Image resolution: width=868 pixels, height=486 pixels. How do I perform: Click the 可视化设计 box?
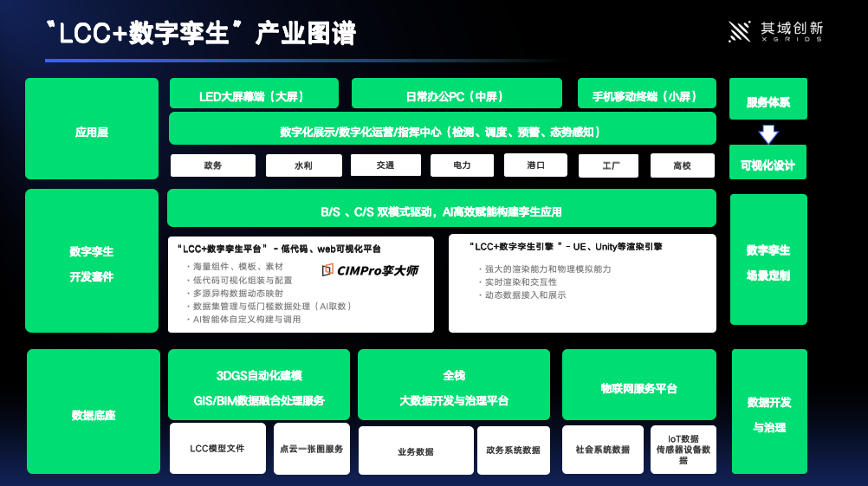(768, 162)
